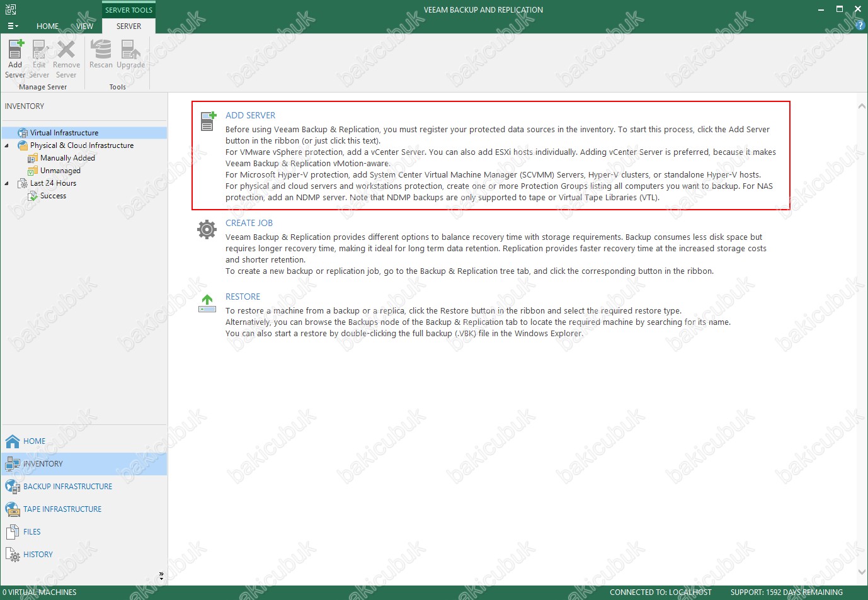Click the INVENTORY computers icon

[x=13, y=464]
